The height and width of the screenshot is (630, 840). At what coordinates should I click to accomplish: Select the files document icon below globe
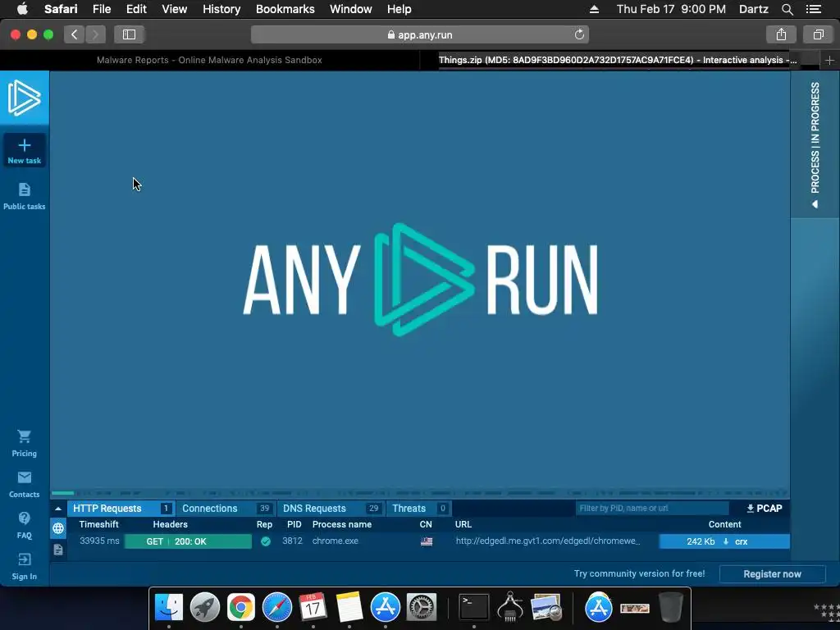click(x=58, y=550)
